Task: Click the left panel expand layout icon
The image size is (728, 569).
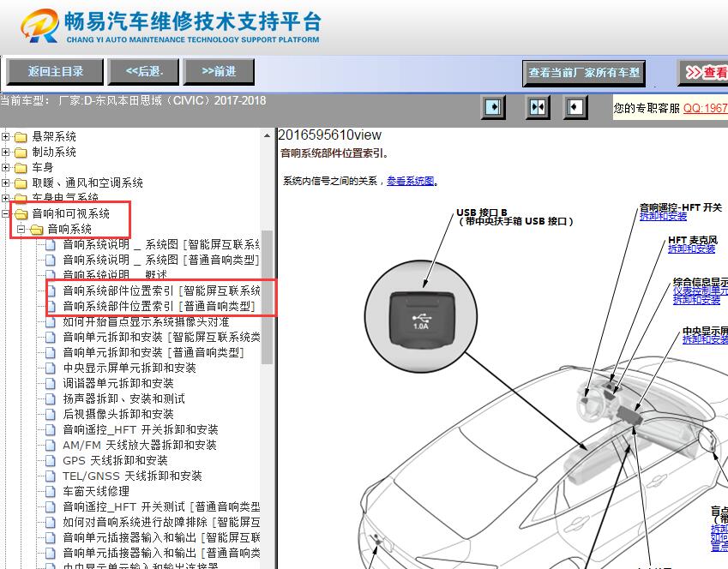Action: click(492, 107)
